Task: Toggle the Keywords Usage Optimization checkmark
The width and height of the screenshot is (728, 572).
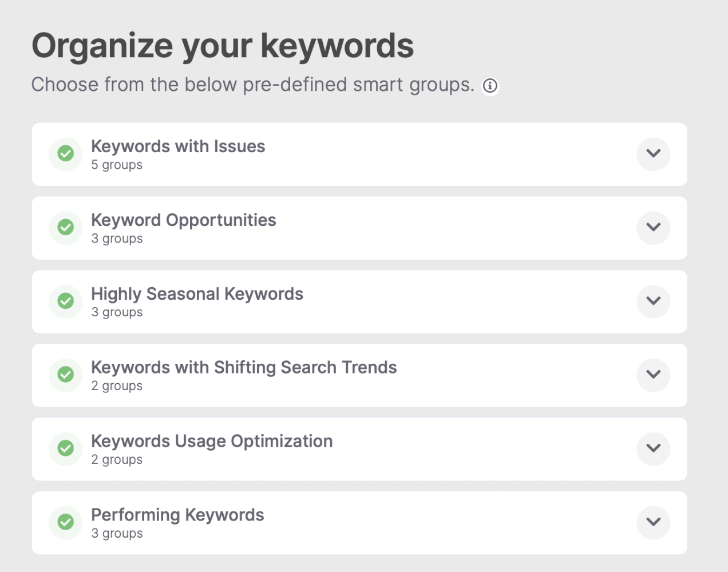Action: point(66,448)
